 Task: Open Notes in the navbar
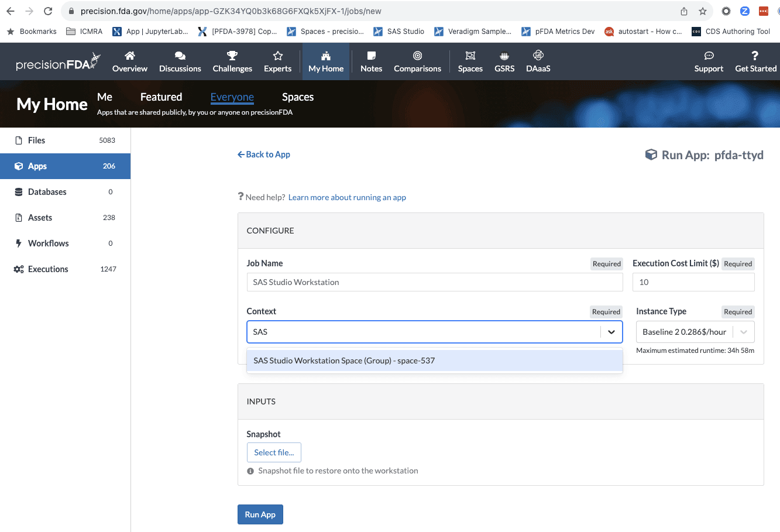[x=371, y=61]
